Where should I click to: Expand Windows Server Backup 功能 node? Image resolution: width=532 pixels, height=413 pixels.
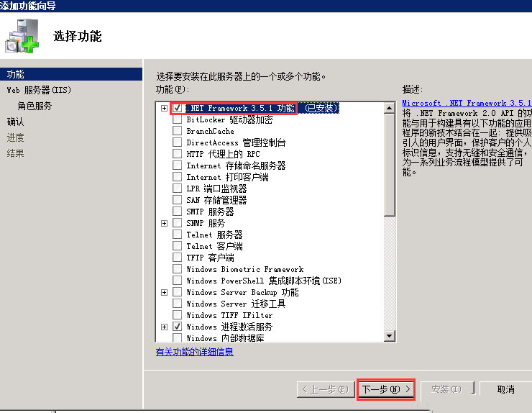[164, 292]
